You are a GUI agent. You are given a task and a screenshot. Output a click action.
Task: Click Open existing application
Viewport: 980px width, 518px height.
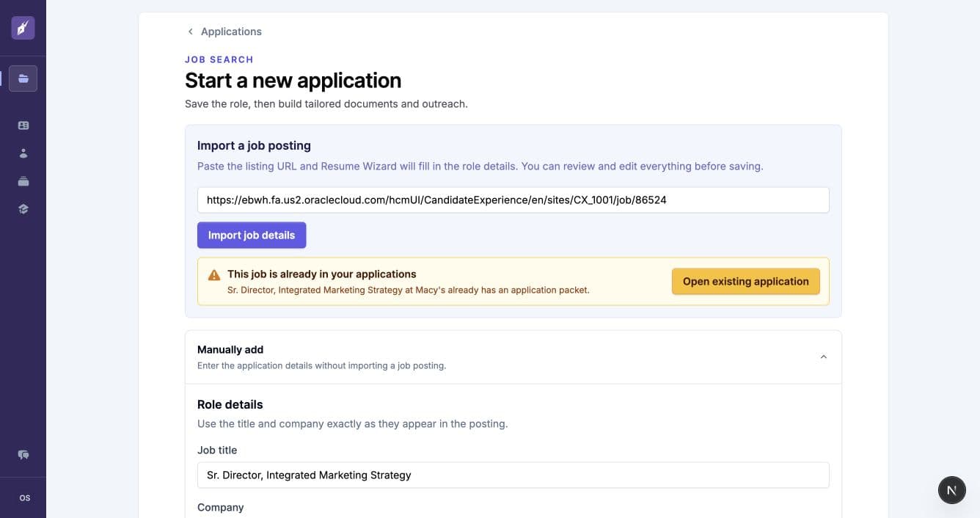pos(745,281)
